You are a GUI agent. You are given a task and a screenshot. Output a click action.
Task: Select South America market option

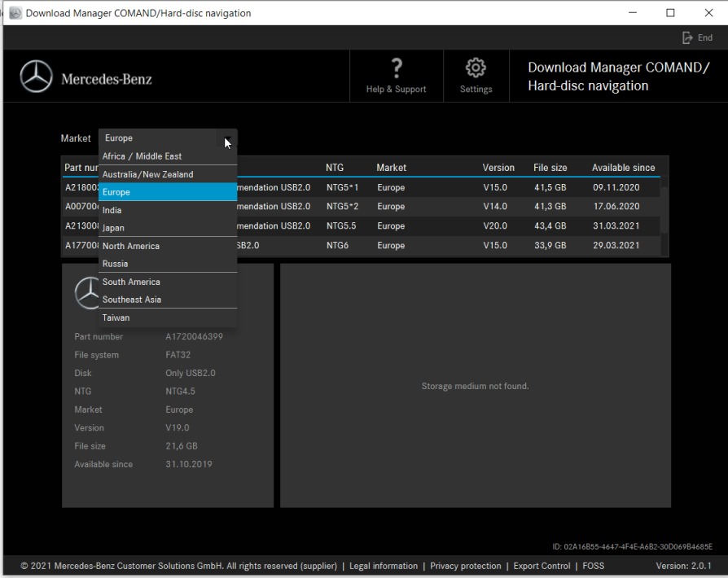[168, 282]
